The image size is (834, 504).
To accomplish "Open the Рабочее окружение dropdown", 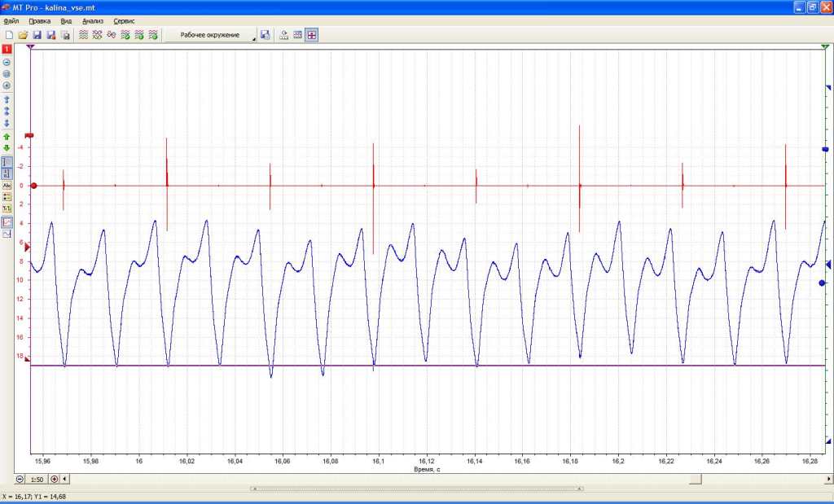I will coord(210,35).
